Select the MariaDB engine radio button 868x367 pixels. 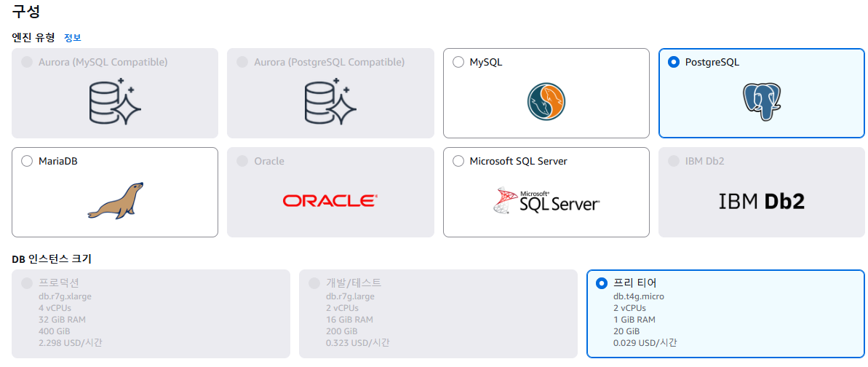[27, 162]
